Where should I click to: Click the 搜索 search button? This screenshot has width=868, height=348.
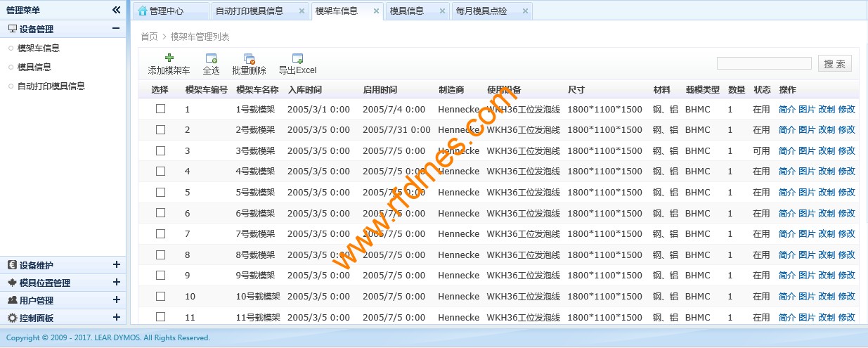(x=835, y=63)
